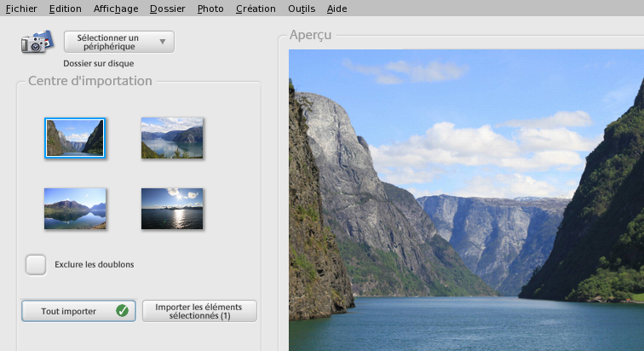The width and height of the screenshot is (644, 351).
Task: Open the Photo menu
Action: click(x=210, y=9)
